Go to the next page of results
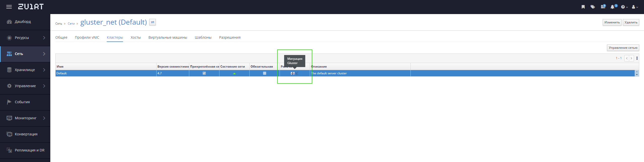The width and height of the screenshot is (644, 162). 631,58
